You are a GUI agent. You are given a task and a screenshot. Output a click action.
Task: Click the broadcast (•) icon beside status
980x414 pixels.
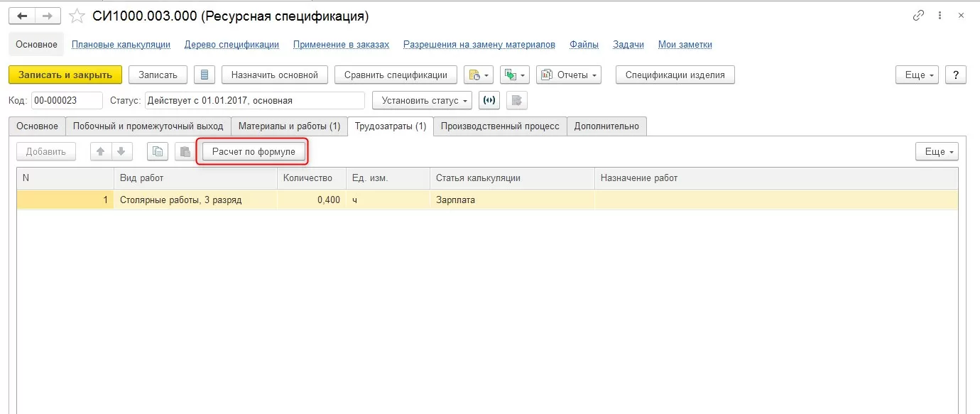(x=489, y=100)
